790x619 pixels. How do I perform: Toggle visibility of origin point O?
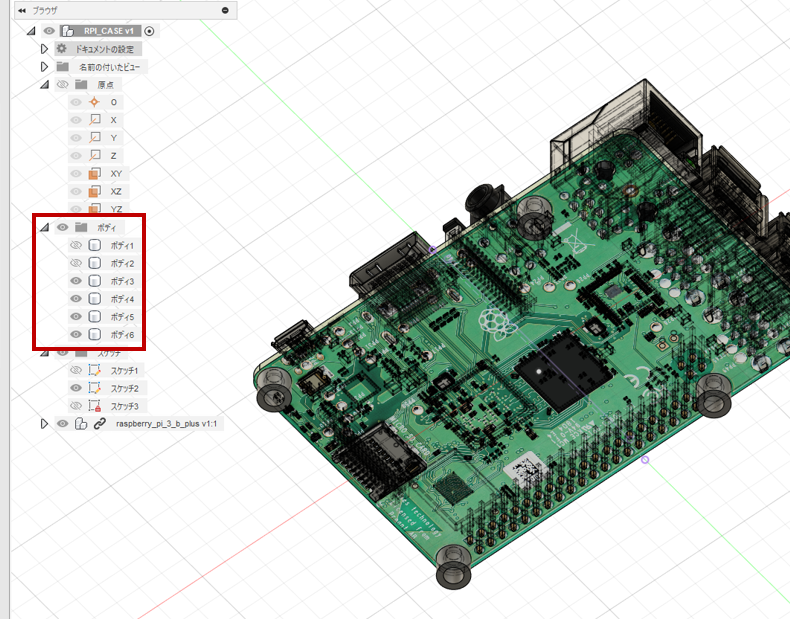coord(76,102)
